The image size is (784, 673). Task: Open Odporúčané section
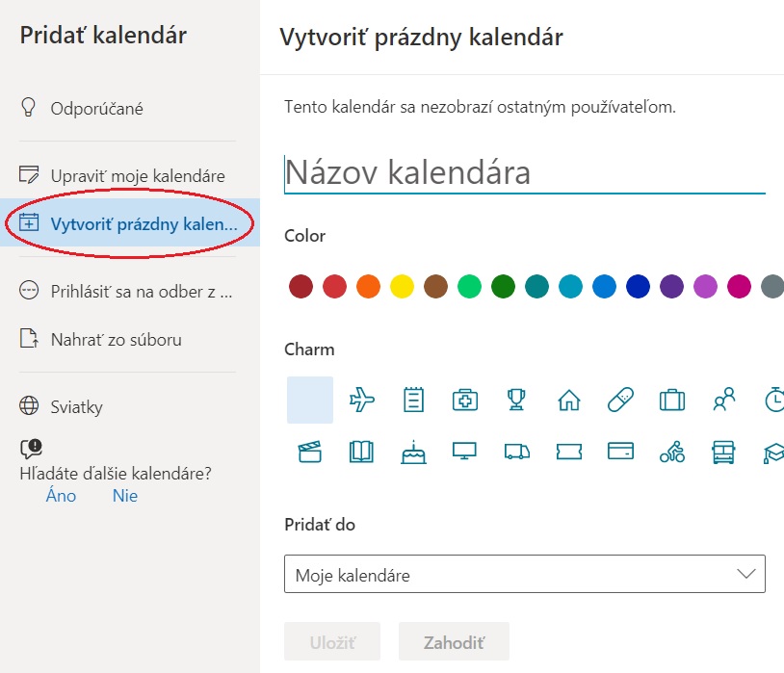point(96,109)
